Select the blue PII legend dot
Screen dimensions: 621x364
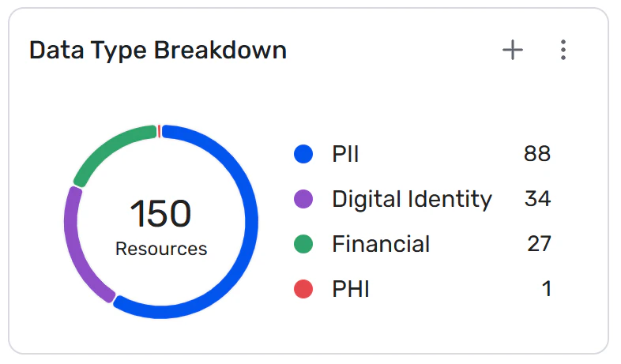click(x=303, y=154)
